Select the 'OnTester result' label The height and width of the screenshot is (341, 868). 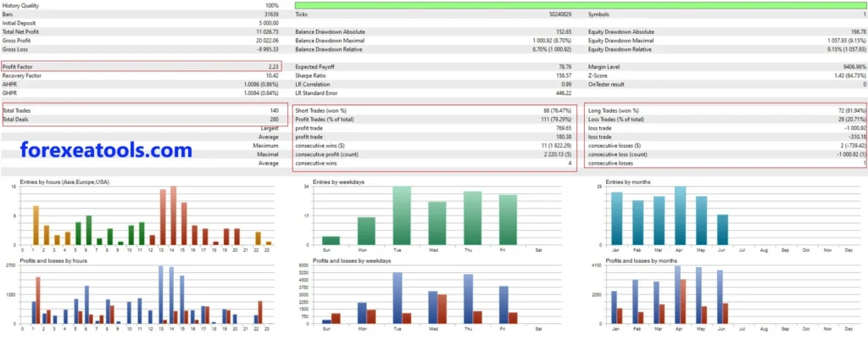607,85
